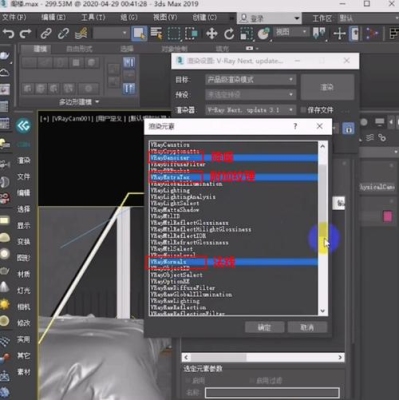
Task: Open the 工作区 workspace dropdown
Action: 368,18
